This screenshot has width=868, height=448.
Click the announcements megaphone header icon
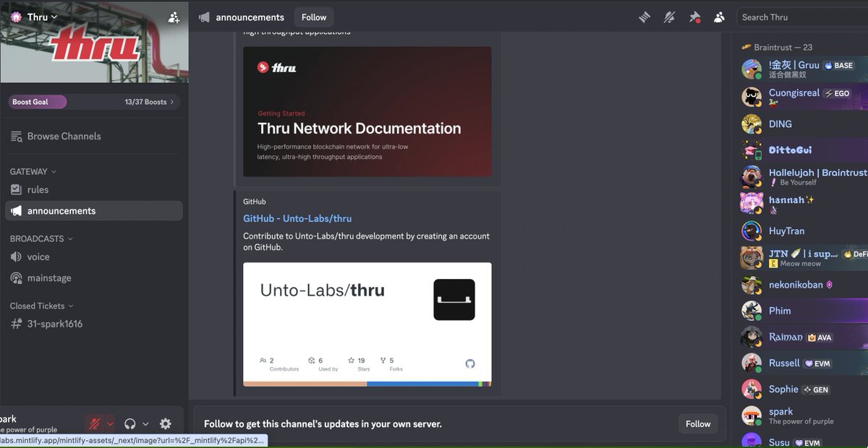[205, 17]
